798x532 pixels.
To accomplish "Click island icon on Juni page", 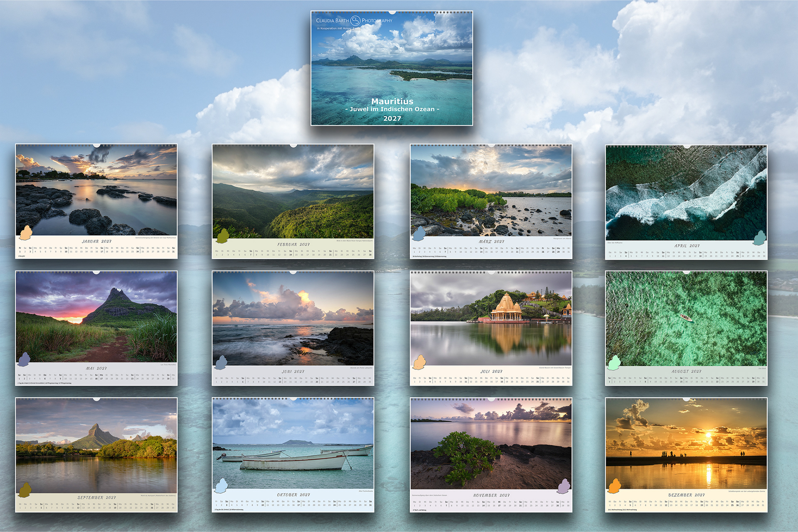I will point(220,362).
